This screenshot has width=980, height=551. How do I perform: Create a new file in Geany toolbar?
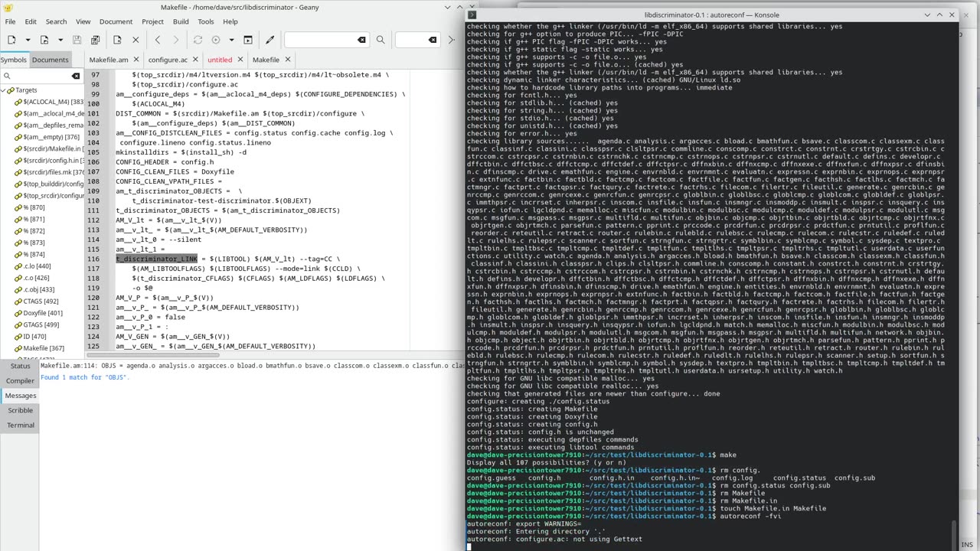point(11,40)
